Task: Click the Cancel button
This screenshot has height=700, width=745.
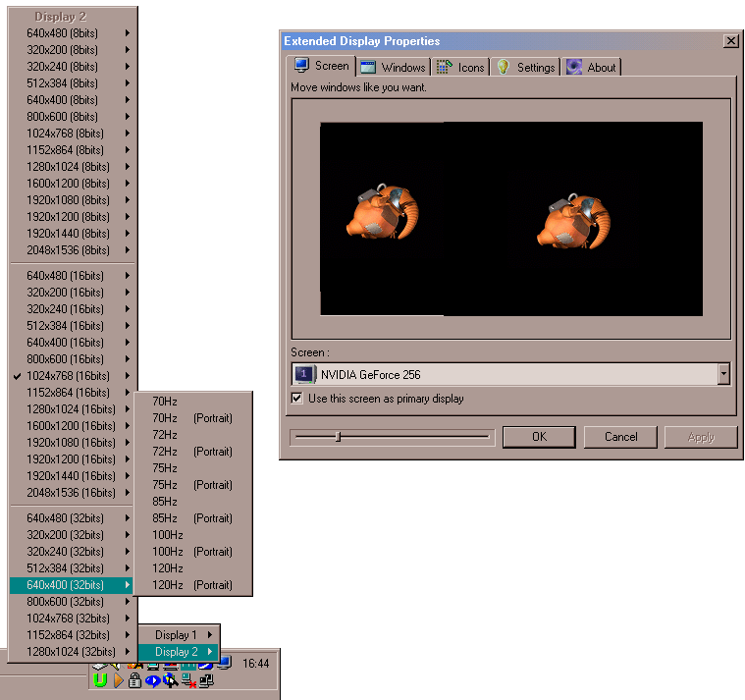Action: (620, 437)
